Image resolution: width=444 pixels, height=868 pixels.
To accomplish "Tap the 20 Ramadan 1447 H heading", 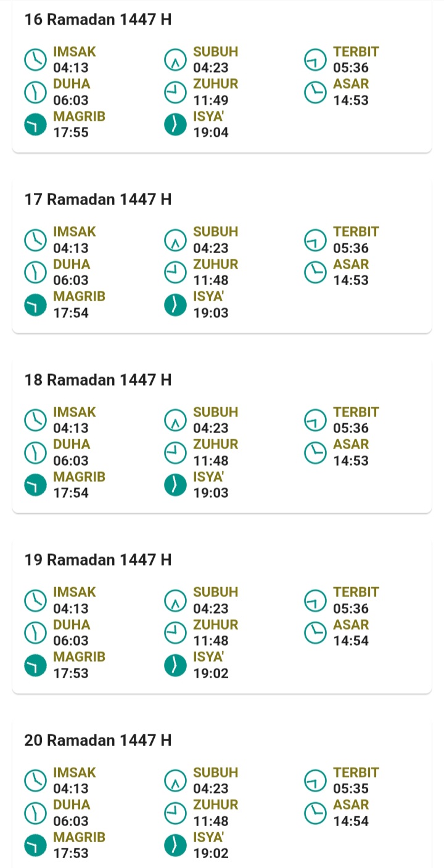I will (98, 740).
